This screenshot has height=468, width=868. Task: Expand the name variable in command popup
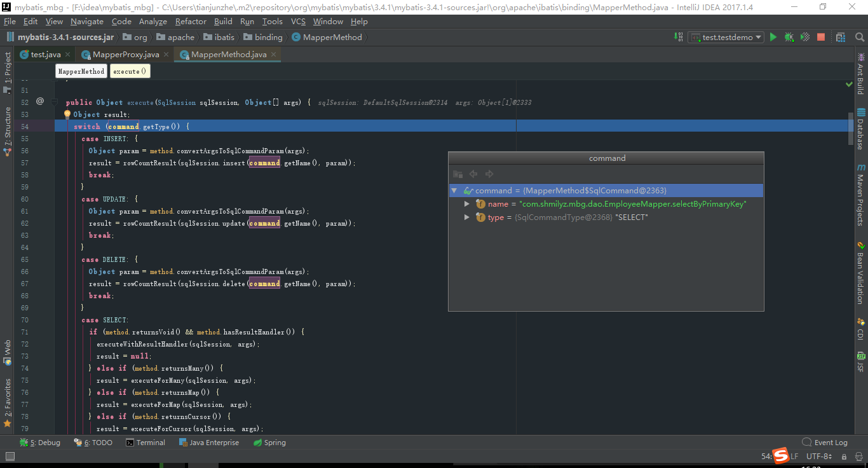[x=466, y=203]
